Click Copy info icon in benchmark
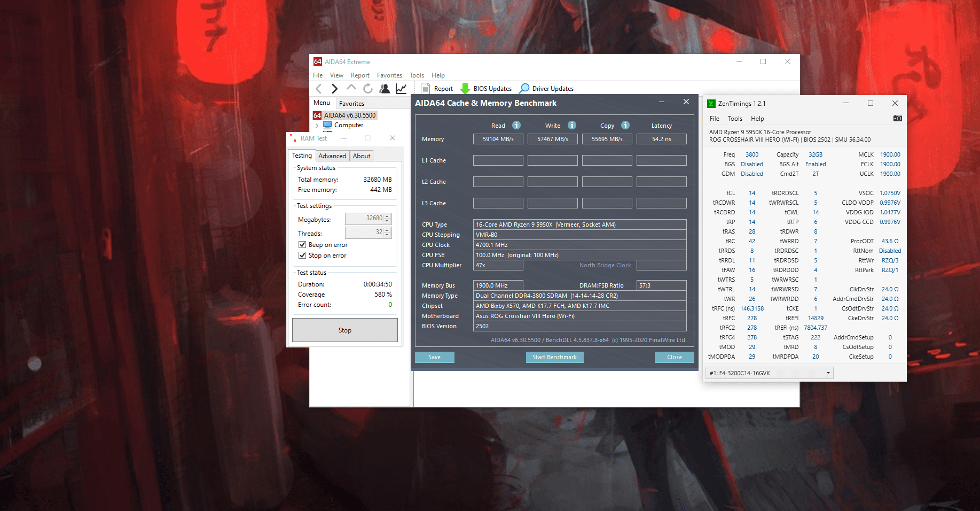The height and width of the screenshot is (511, 980). [x=625, y=125]
